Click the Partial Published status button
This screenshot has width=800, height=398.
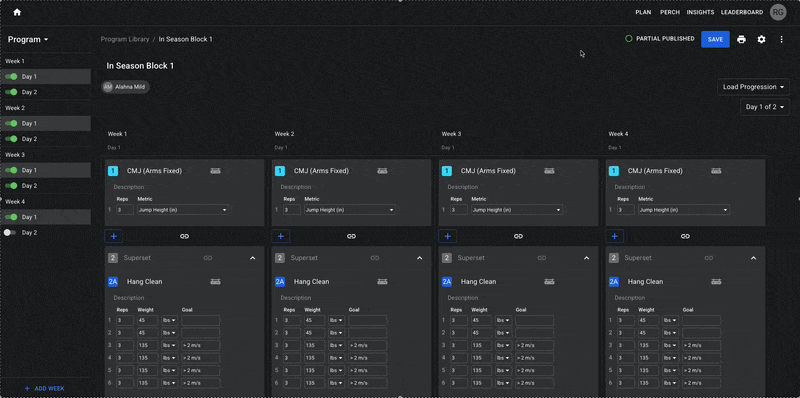[x=660, y=39]
